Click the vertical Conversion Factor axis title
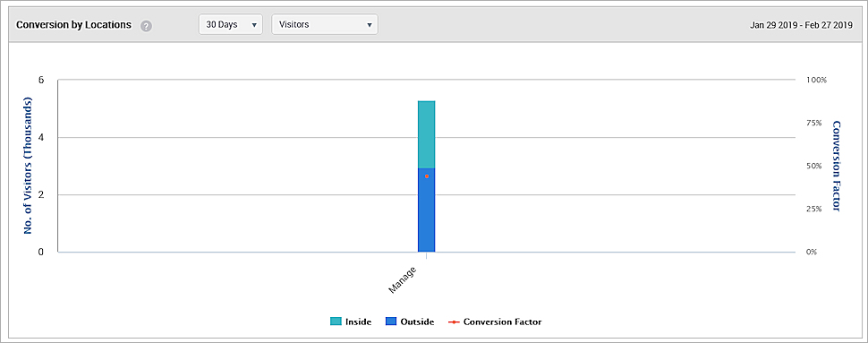Viewport: 868px width, 343px height. point(837,166)
